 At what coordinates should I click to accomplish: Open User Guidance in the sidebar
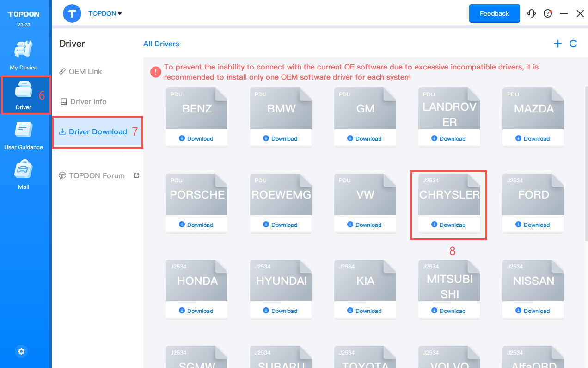click(x=24, y=131)
